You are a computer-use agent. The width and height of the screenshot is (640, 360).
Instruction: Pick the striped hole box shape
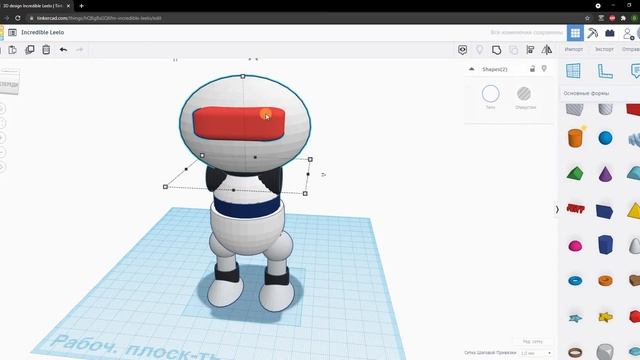[574, 109]
